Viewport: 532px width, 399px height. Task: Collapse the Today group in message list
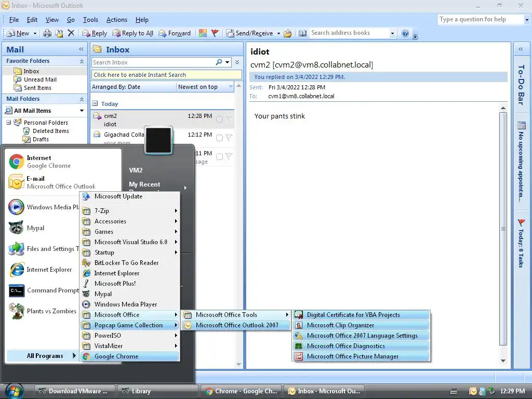(x=95, y=103)
